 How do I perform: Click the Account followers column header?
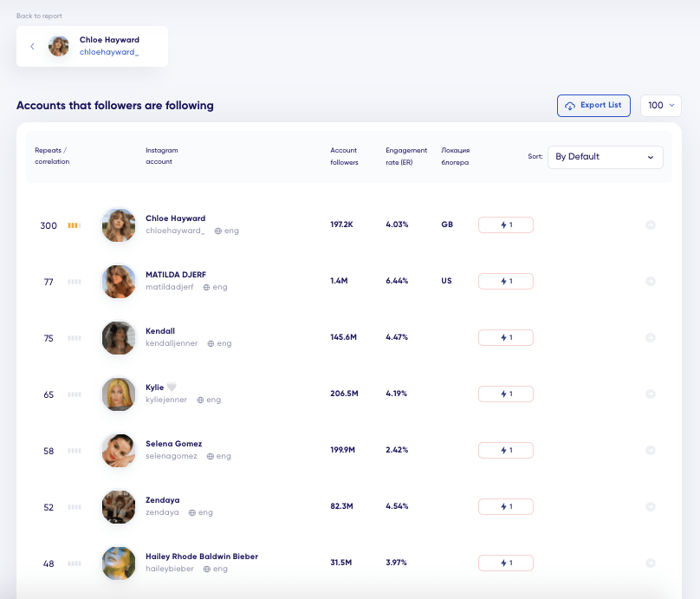[344, 156]
